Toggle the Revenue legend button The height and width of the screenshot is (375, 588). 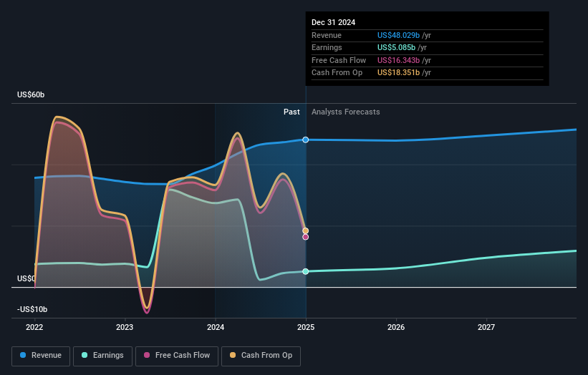41,356
